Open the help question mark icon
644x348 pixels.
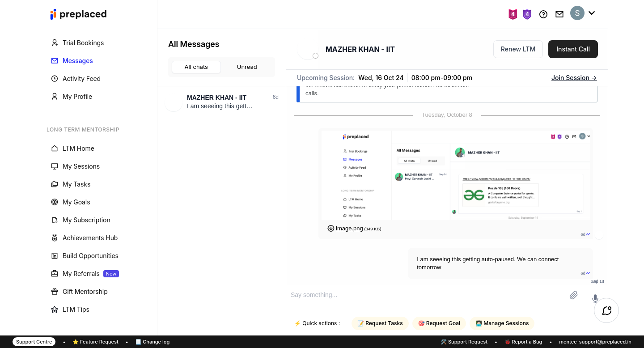(543, 14)
